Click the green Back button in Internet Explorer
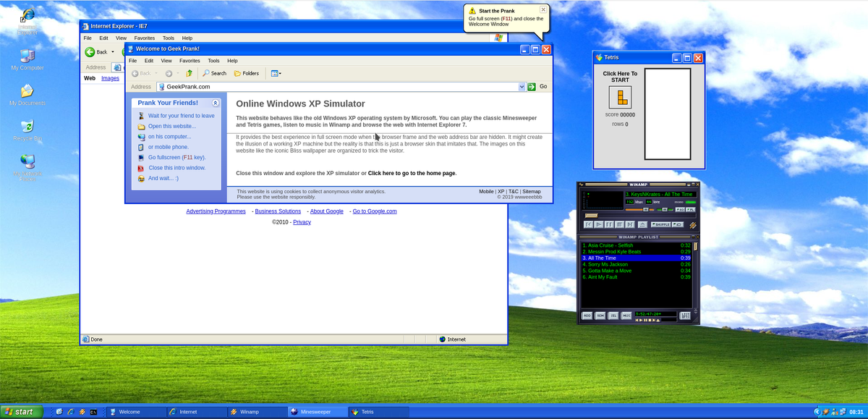868x419 pixels. tap(95, 51)
